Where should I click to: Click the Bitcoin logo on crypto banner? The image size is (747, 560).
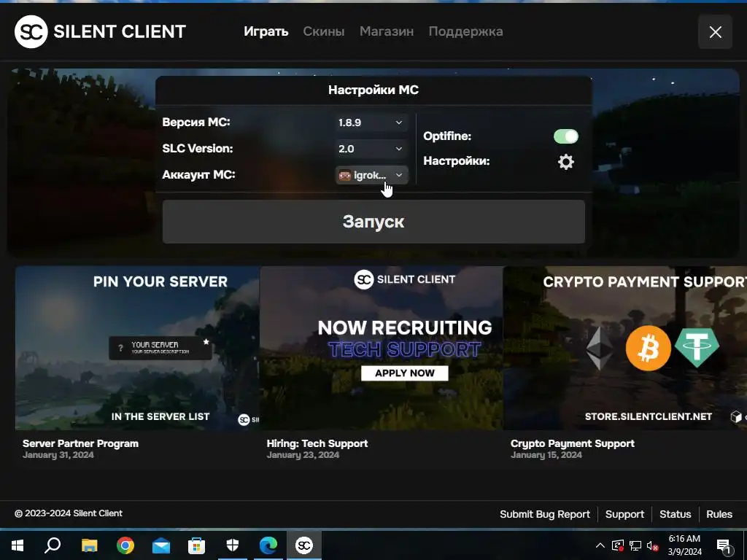point(648,348)
